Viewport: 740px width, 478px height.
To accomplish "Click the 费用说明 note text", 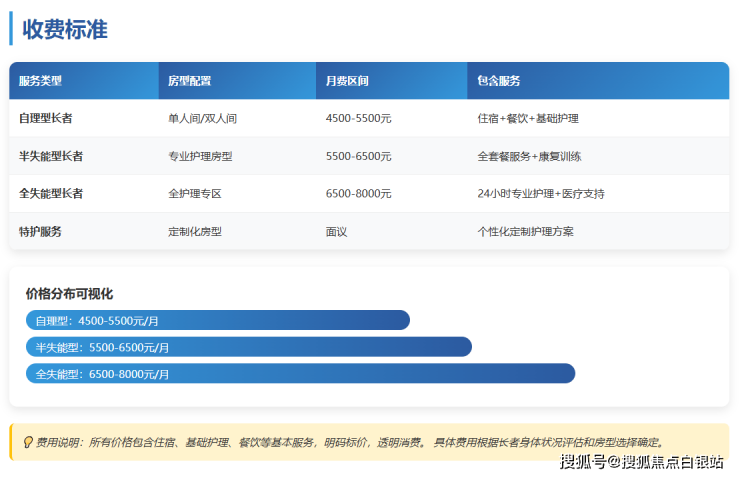I will [x=350, y=442].
